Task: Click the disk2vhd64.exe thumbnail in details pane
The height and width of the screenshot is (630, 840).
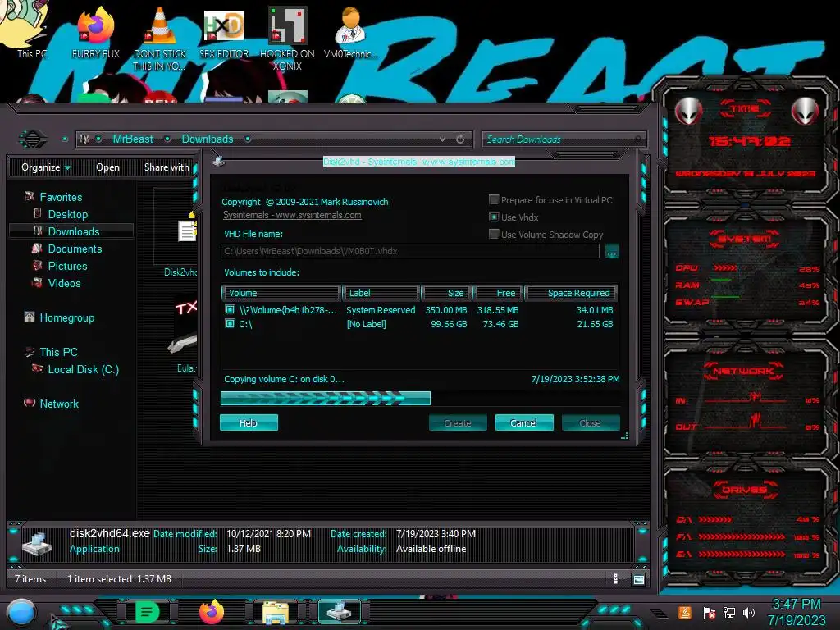Action: coord(37,542)
